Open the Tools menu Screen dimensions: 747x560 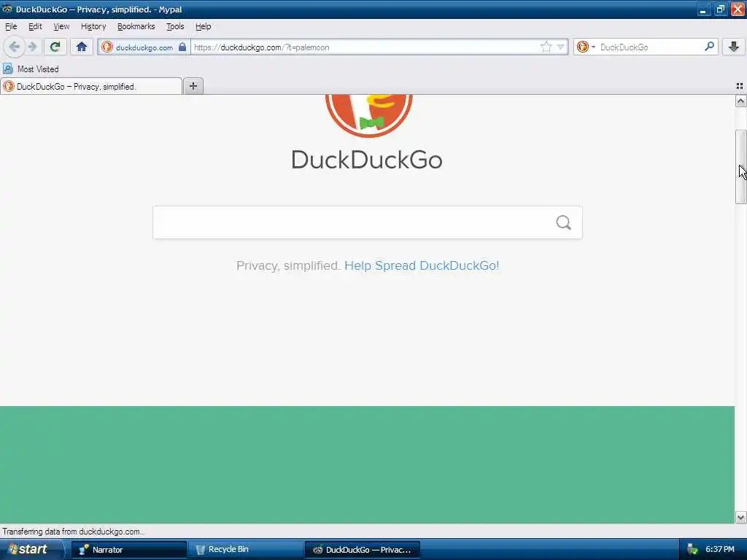tap(175, 26)
